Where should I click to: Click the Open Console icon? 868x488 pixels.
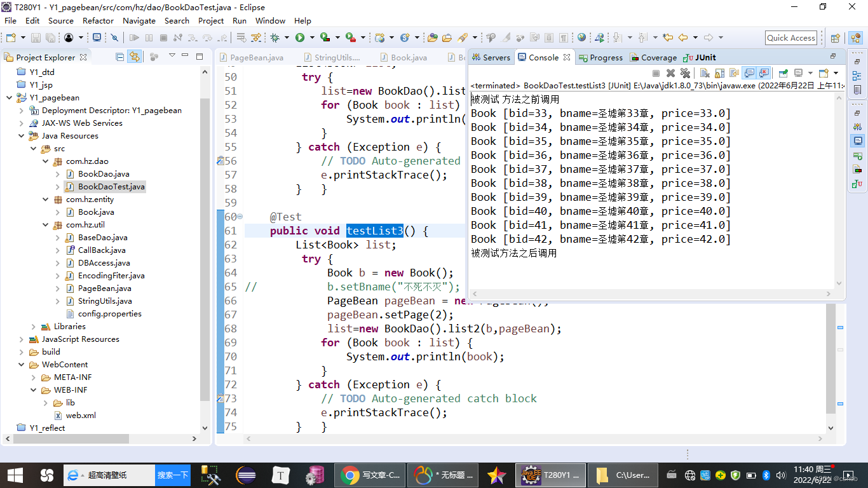[x=824, y=73]
